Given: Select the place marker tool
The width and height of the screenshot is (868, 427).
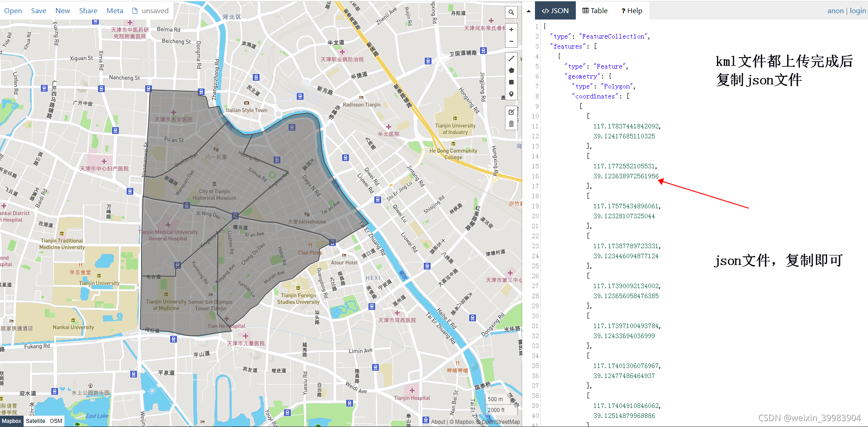Looking at the screenshot, I should click(x=511, y=94).
